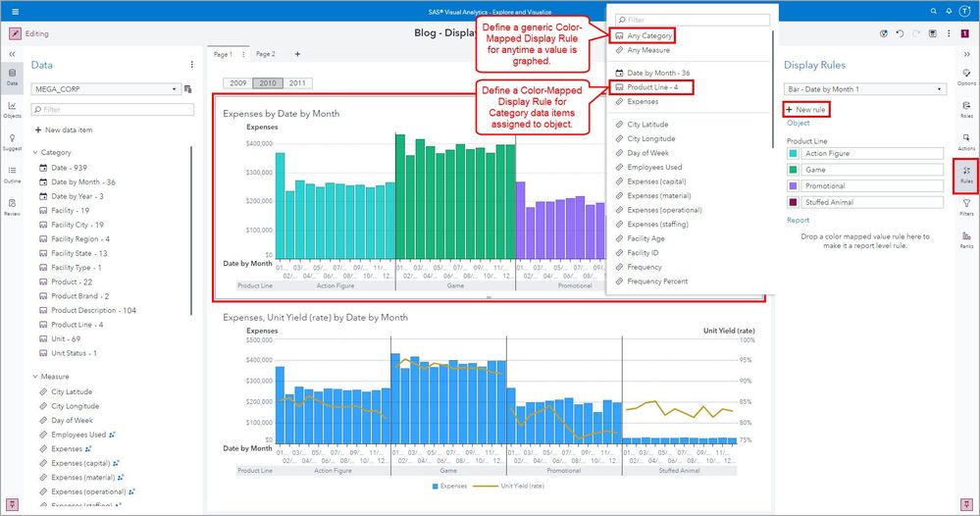Click the popup Filter search field

692,20
